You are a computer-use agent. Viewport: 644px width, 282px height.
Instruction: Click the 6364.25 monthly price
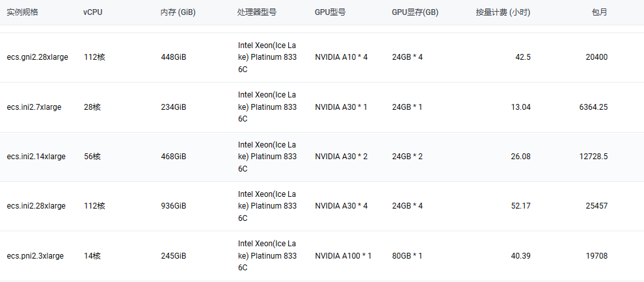pyautogui.click(x=593, y=107)
